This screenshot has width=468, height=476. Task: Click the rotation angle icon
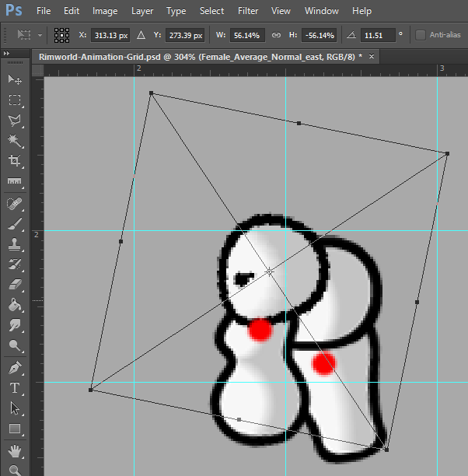click(x=351, y=35)
